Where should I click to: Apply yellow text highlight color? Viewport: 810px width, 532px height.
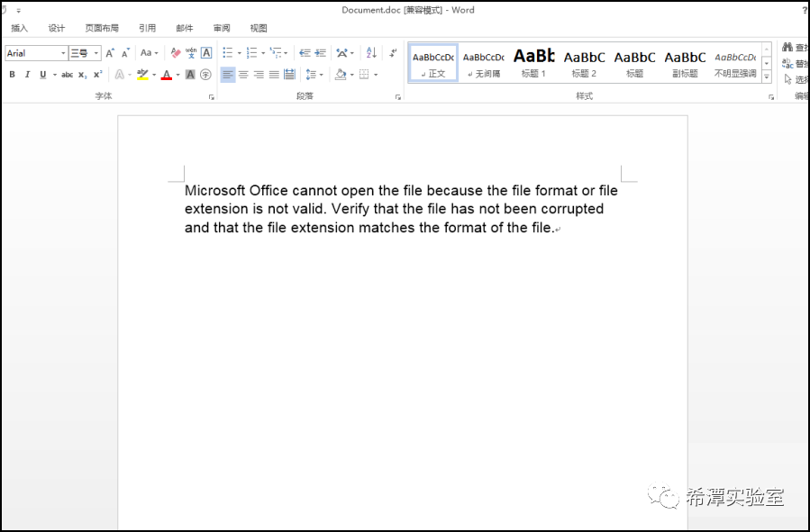click(142, 75)
